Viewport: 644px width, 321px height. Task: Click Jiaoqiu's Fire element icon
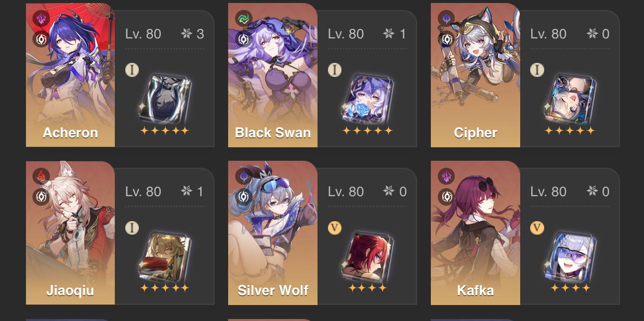click(41, 177)
